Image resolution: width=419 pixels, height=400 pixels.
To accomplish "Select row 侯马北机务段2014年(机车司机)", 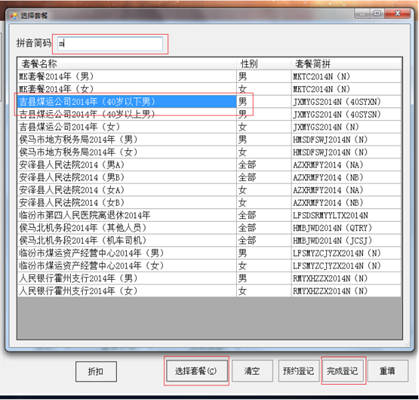I will coord(209,241).
